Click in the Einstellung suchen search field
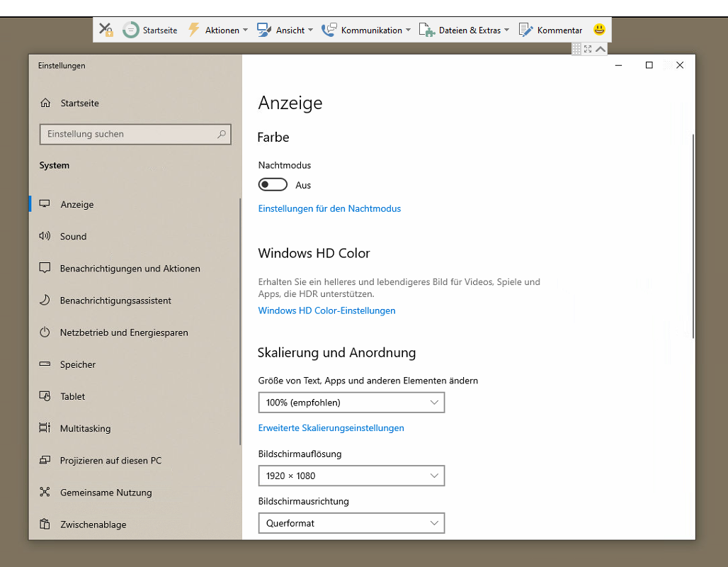Screen dimensions: 728x567 135,134
